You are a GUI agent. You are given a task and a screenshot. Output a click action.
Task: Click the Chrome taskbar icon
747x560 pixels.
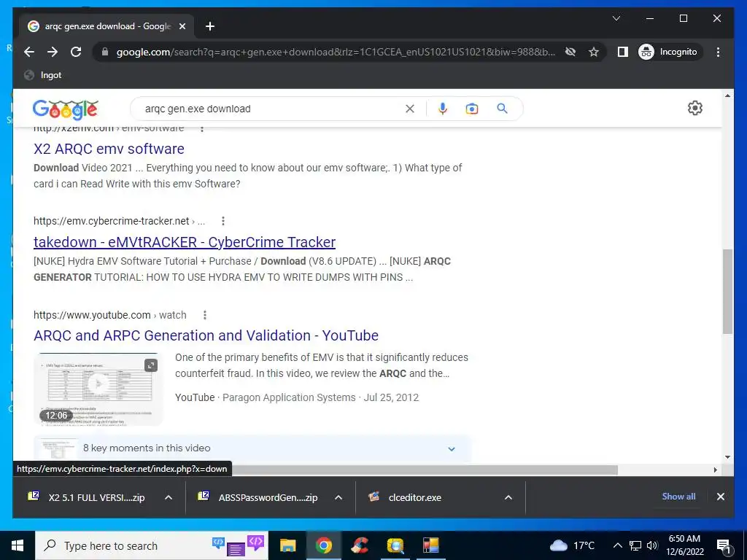[x=323, y=545]
